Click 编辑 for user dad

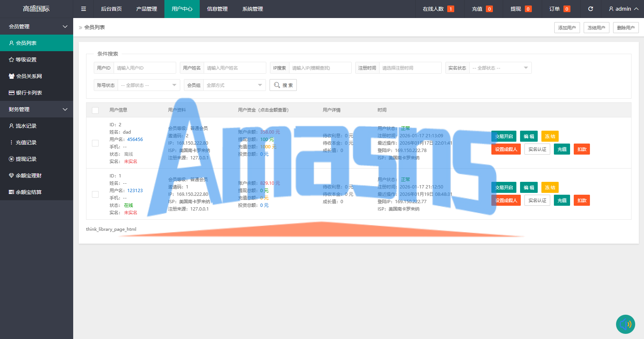click(x=529, y=136)
